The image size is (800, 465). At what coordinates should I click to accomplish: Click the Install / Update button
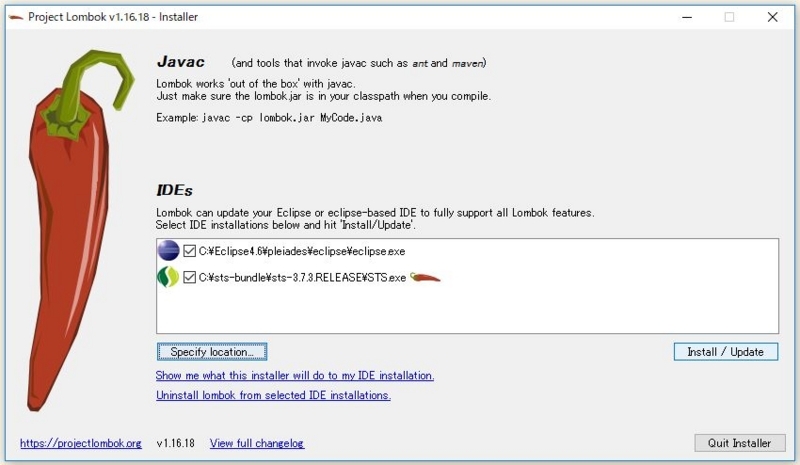(x=726, y=352)
